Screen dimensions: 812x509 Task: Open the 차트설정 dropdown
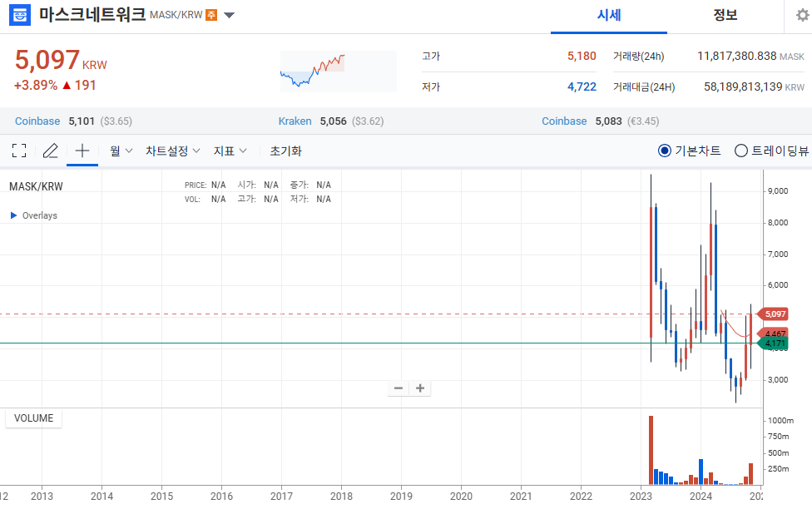(172, 151)
